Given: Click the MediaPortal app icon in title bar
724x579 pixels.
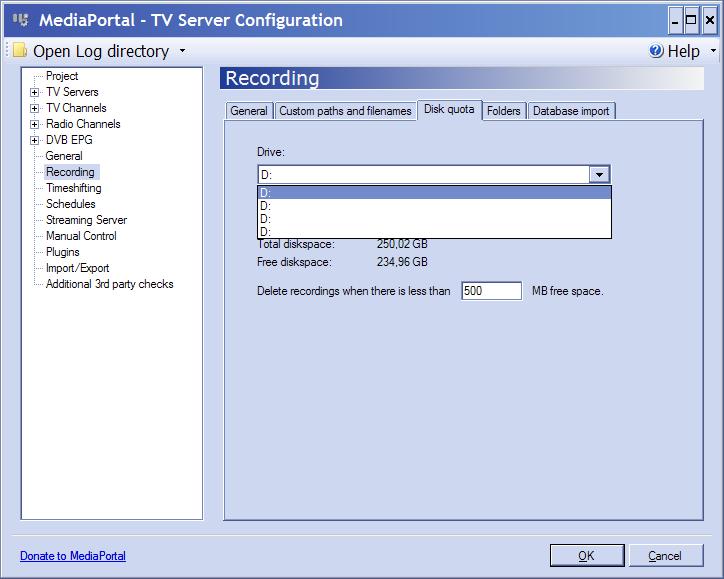Looking at the screenshot, I should (x=19, y=20).
